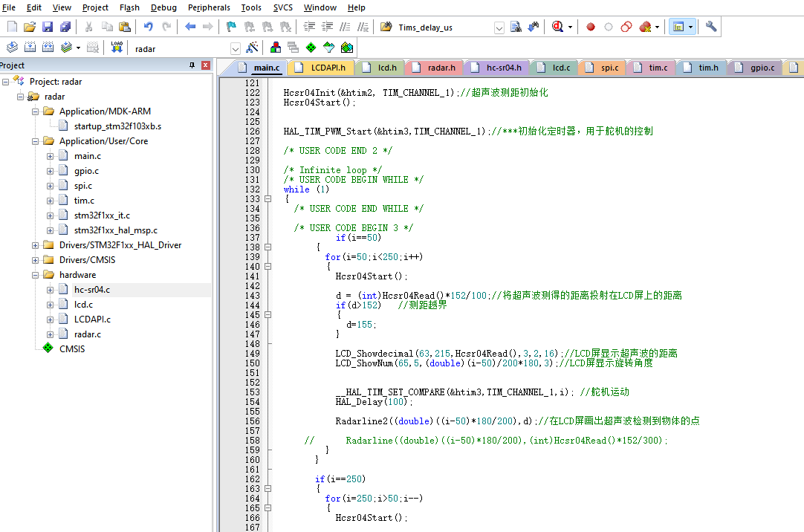Switch to the gpio.c tab
Image resolution: width=804 pixels, height=532 pixels.
pyautogui.click(x=755, y=68)
